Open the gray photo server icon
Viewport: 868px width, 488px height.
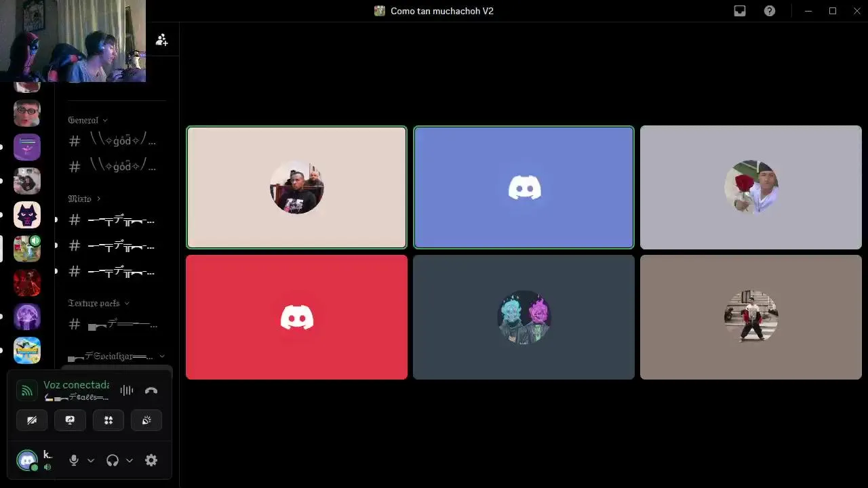pos(27,181)
